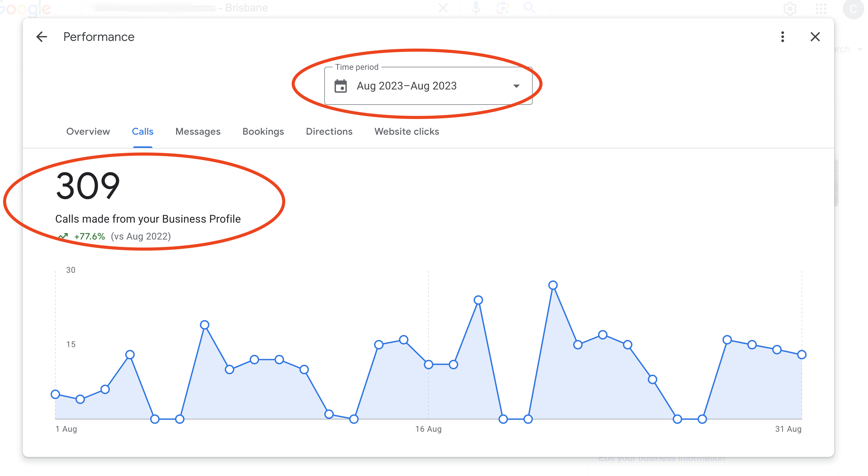Image resolution: width=868 pixels, height=476 pixels.
Task: Select the Calls tab
Action: click(x=143, y=132)
